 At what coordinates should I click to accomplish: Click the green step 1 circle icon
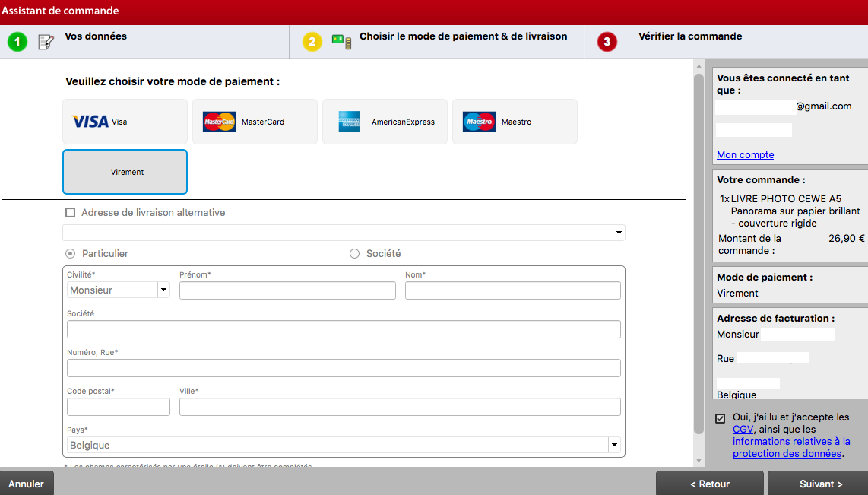(x=17, y=42)
